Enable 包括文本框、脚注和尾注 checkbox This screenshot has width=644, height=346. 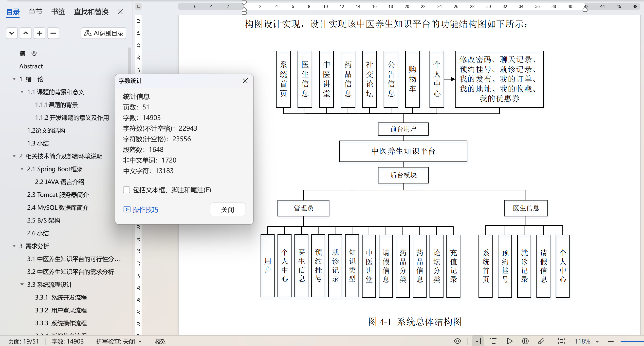point(127,190)
